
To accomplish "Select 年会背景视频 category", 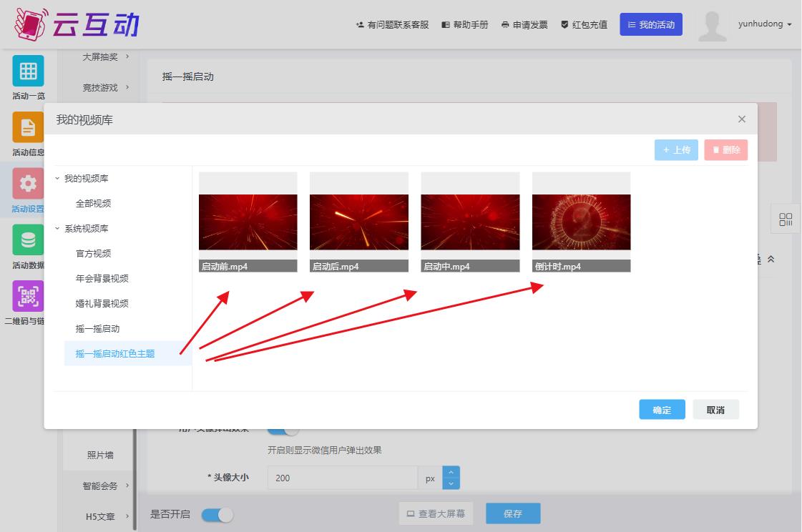I will [x=102, y=279].
